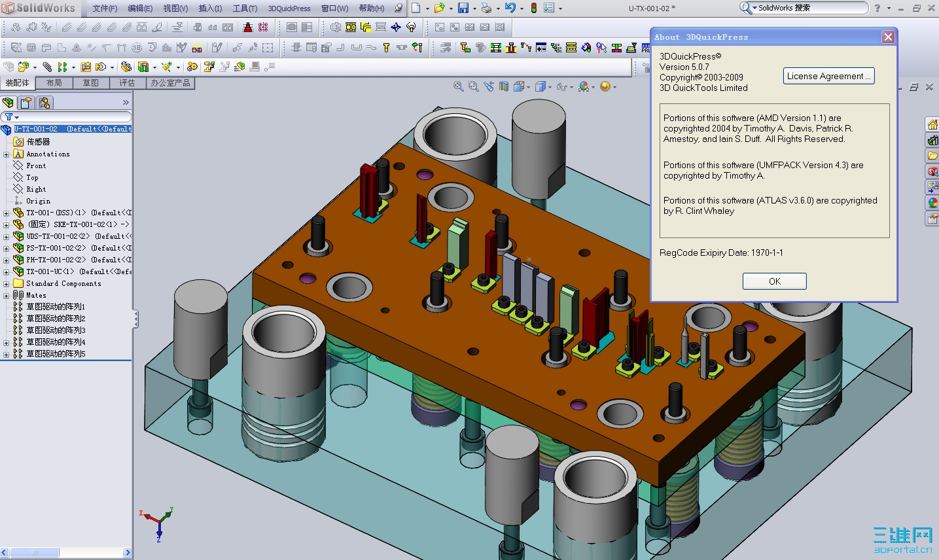This screenshot has width=939, height=560.
Task: Switch to the 评估 tab
Action: (127, 83)
